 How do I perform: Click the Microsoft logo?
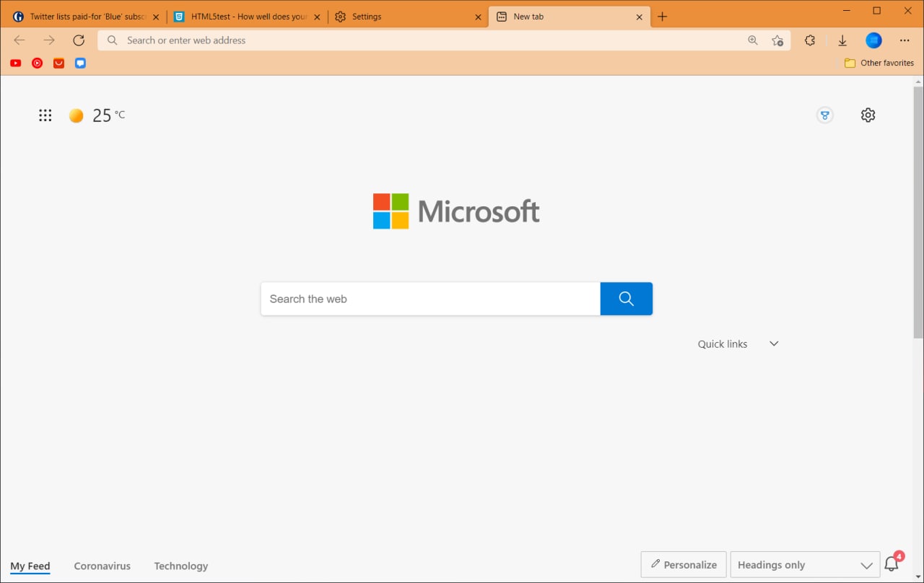[x=456, y=211]
